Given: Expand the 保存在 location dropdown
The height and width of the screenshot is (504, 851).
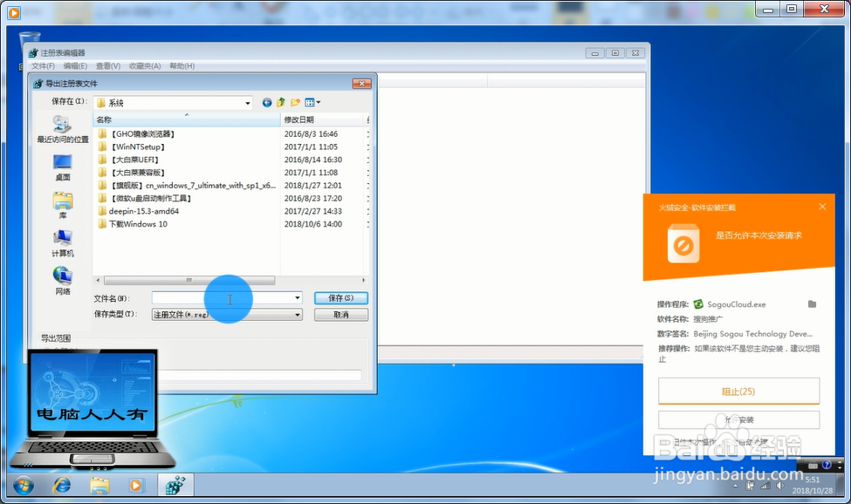Looking at the screenshot, I should click(x=248, y=103).
